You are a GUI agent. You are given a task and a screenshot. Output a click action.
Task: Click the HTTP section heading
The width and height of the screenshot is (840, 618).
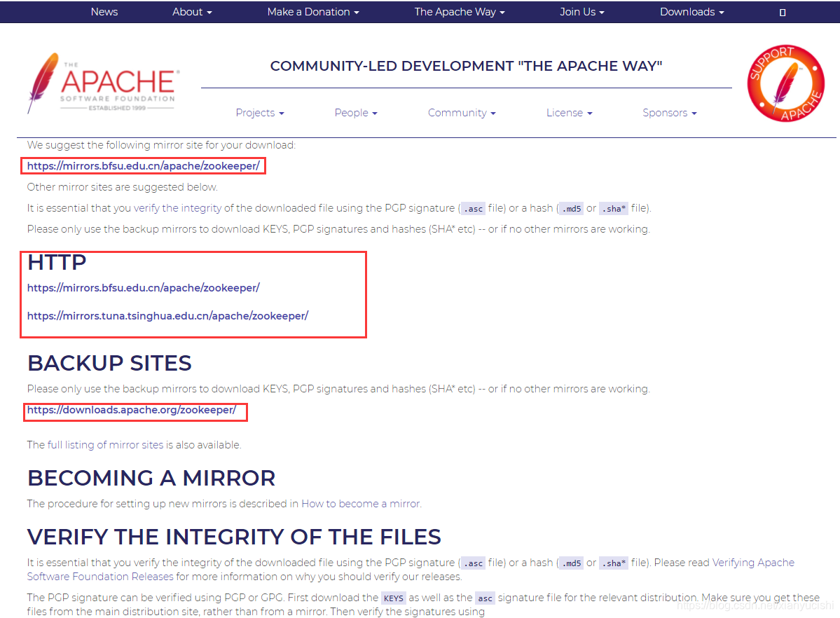[x=57, y=262]
